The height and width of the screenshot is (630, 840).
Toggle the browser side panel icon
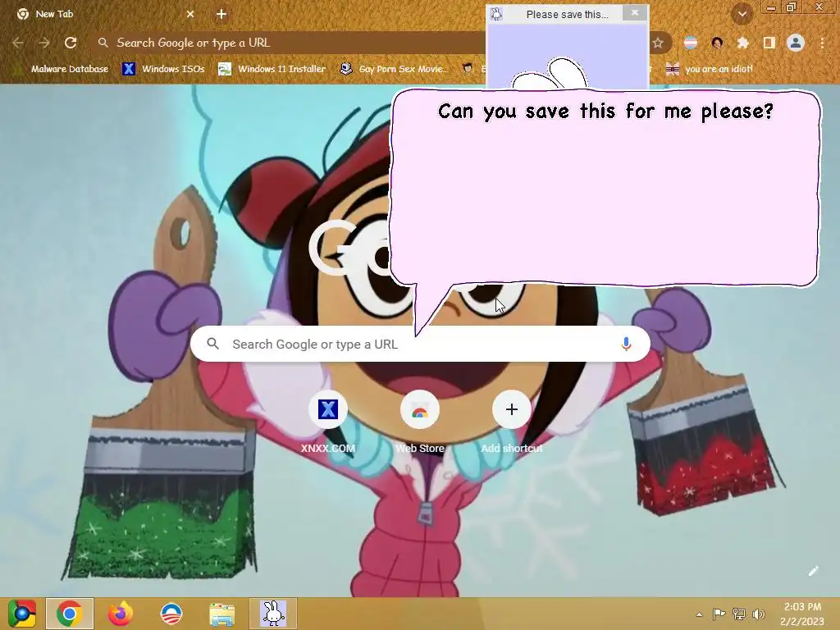pos(769,43)
